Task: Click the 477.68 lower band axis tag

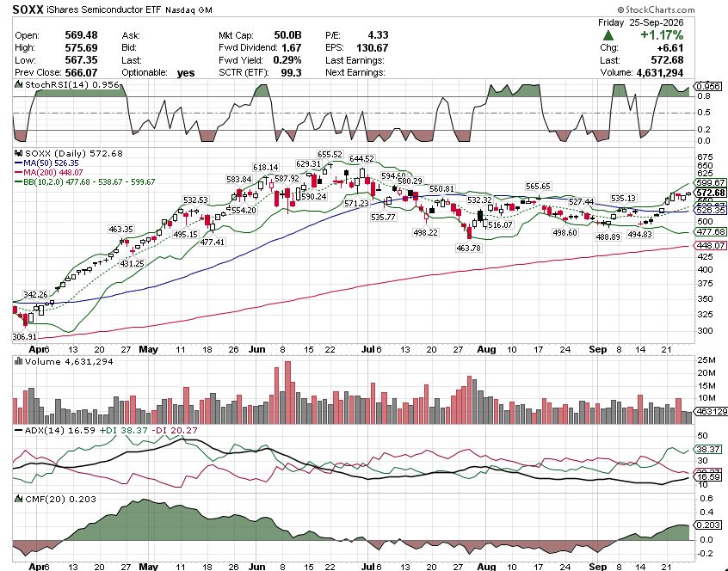Action: (710, 231)
